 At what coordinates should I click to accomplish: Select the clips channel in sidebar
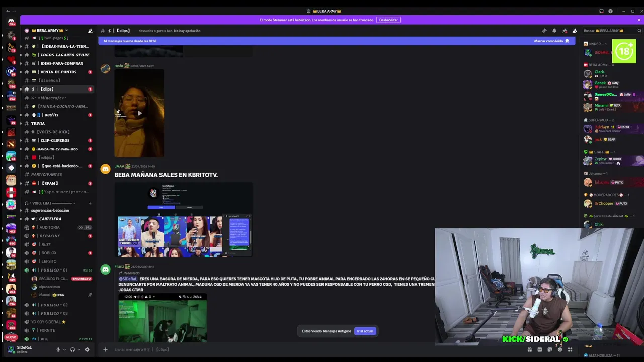coord(57,89)
